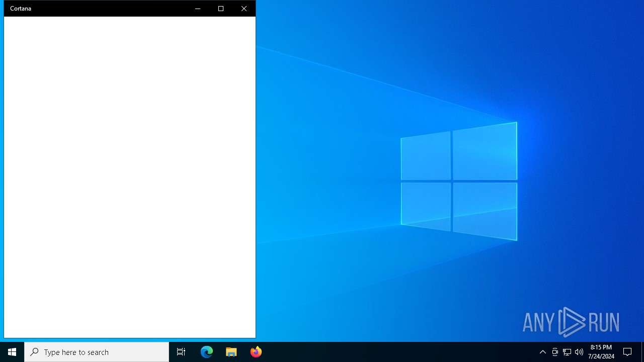Launch Microsoft Edge from the taskbar

coord(207,352)
